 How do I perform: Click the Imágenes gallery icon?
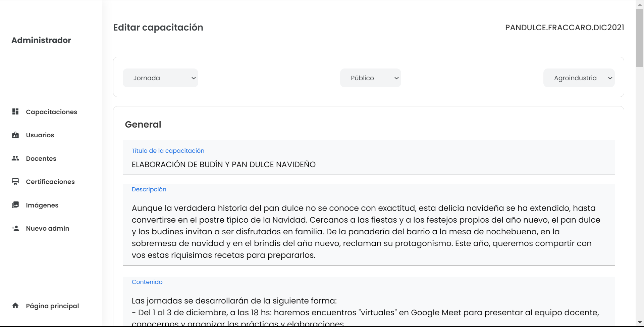click(x=15, y=205)
